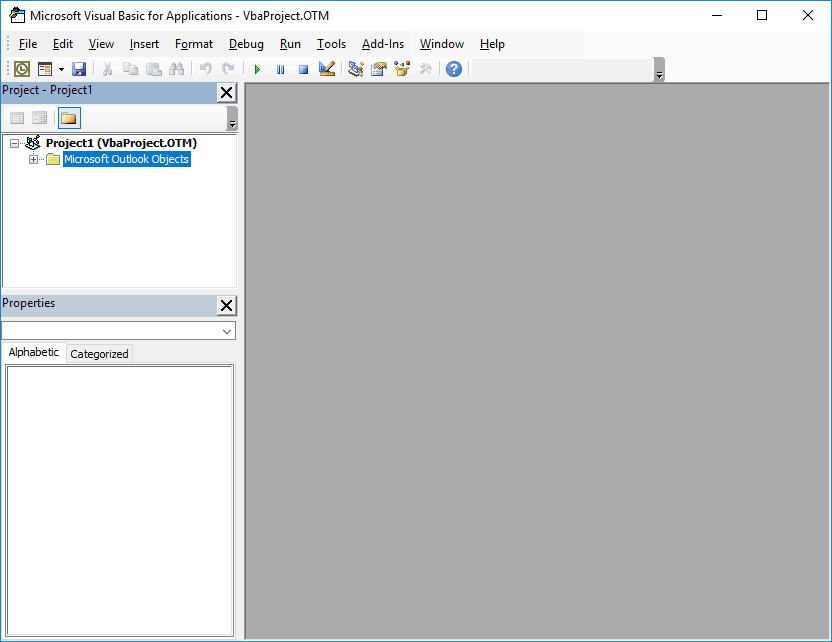
Task: Open the Object Browser icon
Action: [402, 69]
